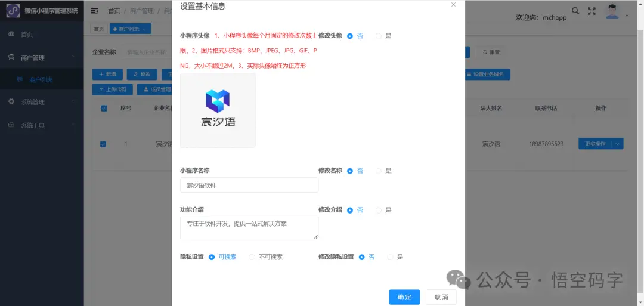Click the 首页 dashboard icon in sidebar
This screenshot has width=644, height=306.
[x=11, y=34]
